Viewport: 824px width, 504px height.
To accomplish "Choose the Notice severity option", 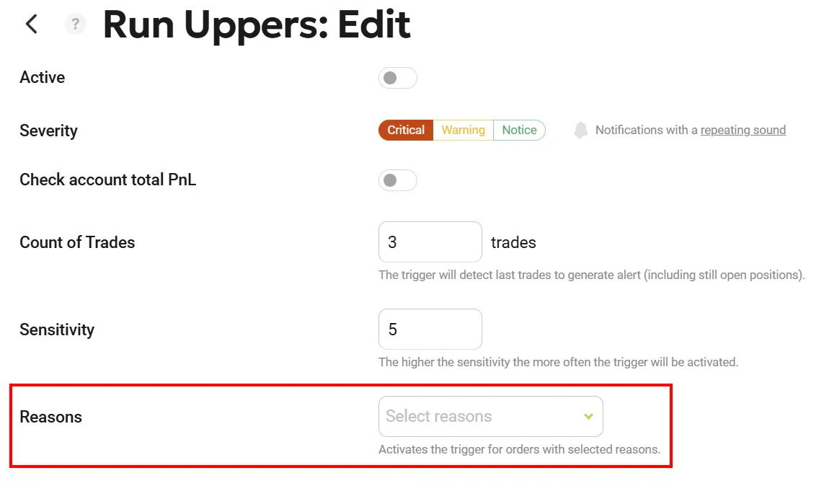I will point(519,131).
